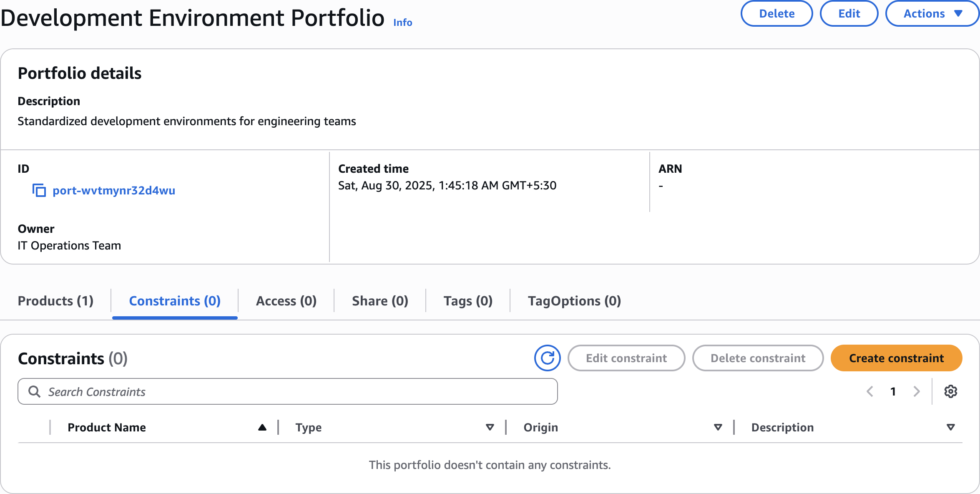Open the Info link beside title
The image size is (980, 494).
point(402,23)
